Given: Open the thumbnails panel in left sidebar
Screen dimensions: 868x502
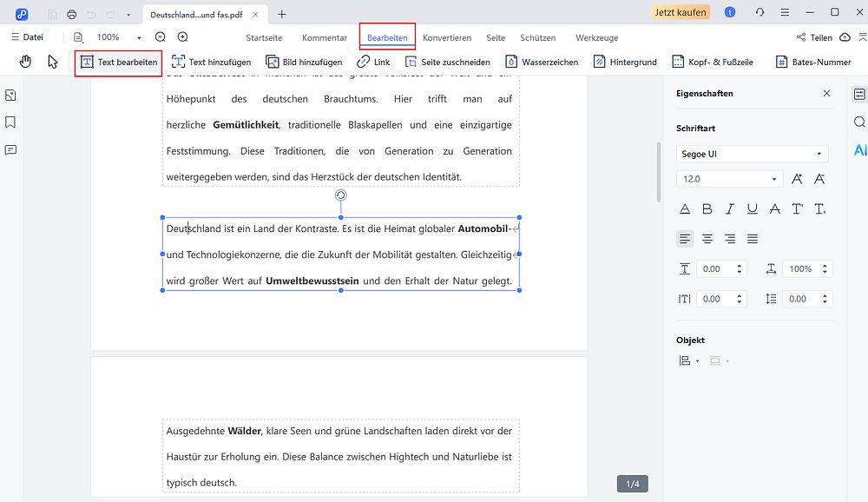Looking at the screenshot, I should pos(10,96).
